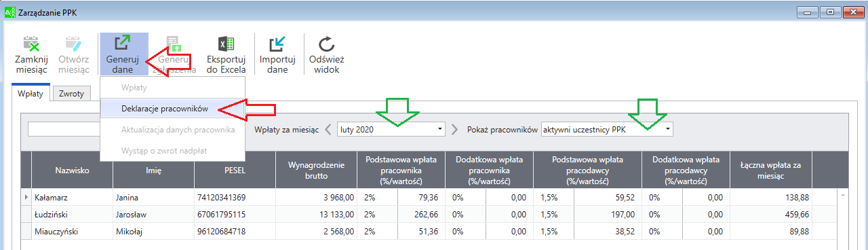Click first name Janina
The height and width of the screenshot is (250, 868).
(x=154, y=198)
